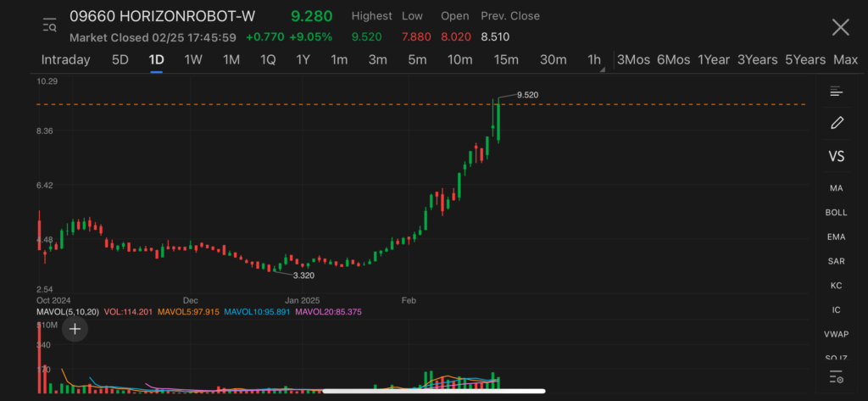The image size is (868, 401).
Task: Toggle the SAR indicator
Action: [837, 261]
